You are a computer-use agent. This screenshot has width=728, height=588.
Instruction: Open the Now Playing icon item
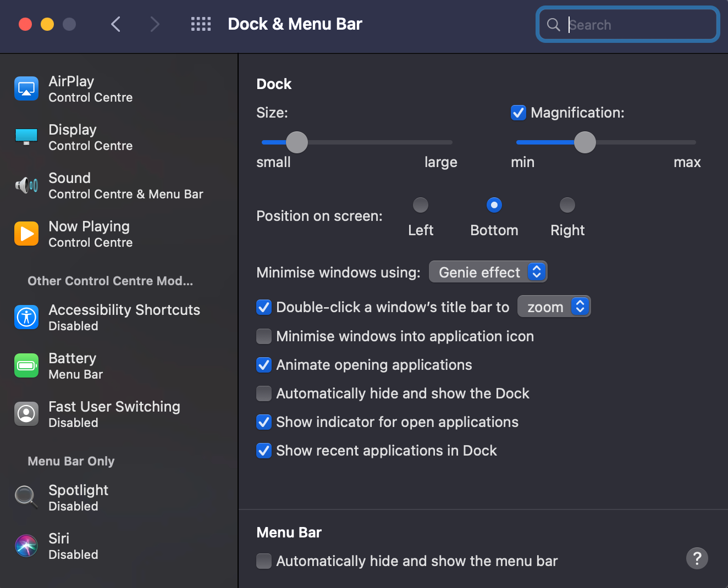pyautogui.click(x=26, y=234)
